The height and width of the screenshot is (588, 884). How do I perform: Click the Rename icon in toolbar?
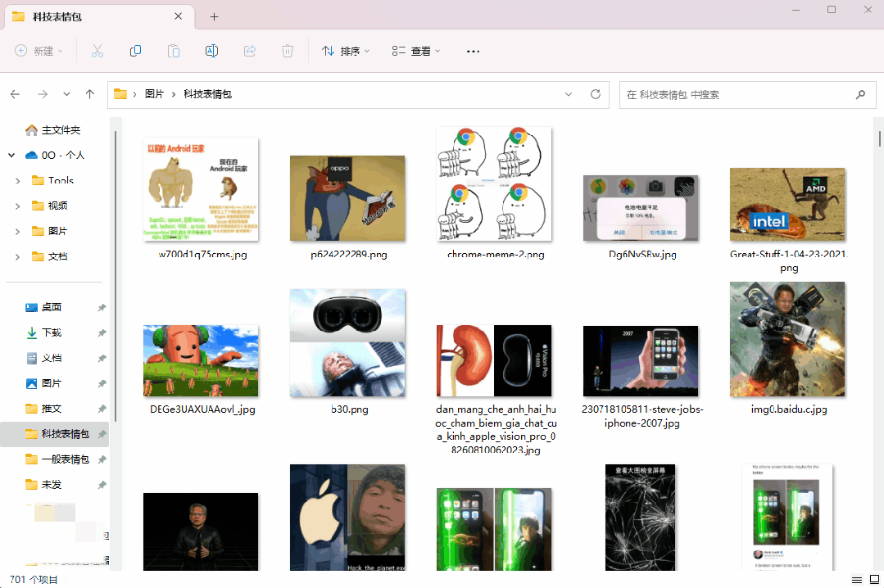coord(211,52)
